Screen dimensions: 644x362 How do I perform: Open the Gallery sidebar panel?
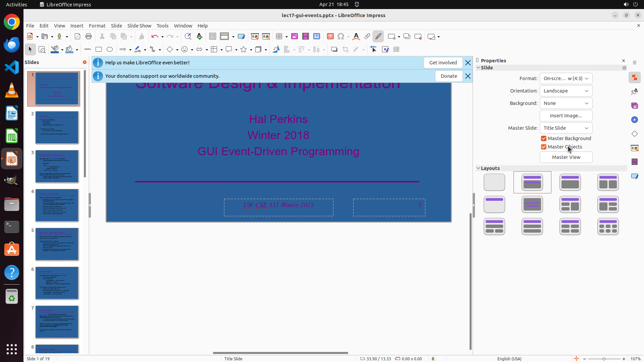click(635, 106)
